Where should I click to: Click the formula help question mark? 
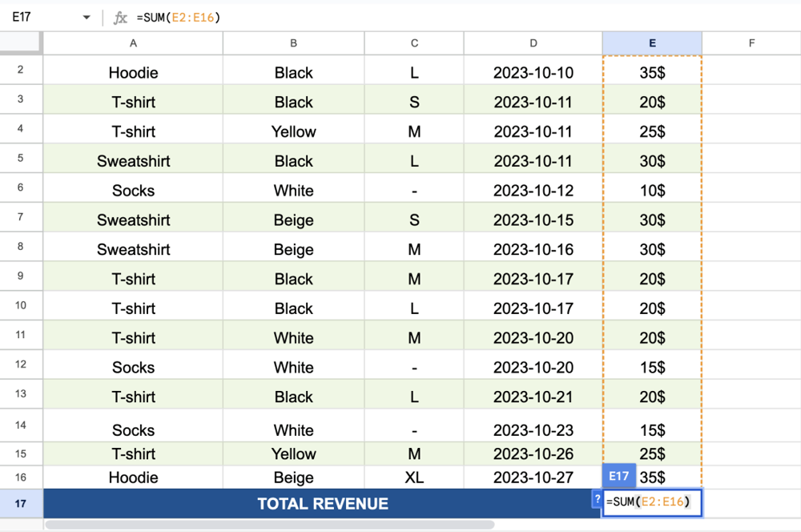(x=596, y=499)
